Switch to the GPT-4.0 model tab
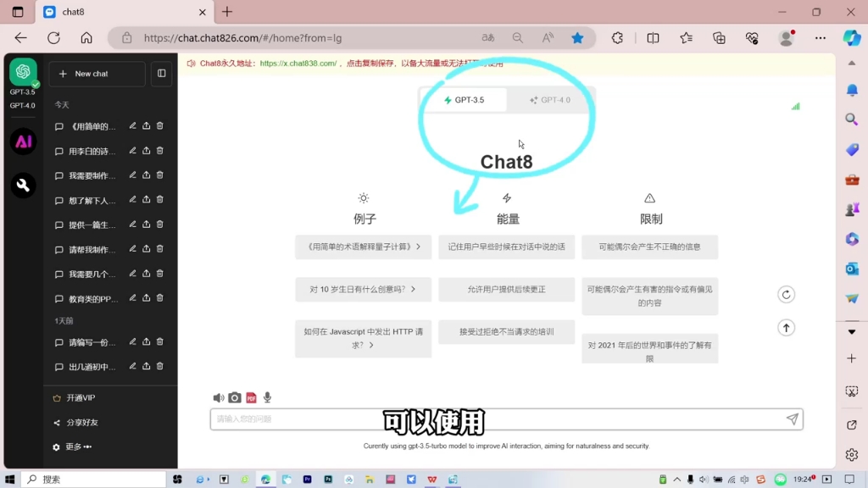This screenshot has width=868, height=488. tap(549, 100)
